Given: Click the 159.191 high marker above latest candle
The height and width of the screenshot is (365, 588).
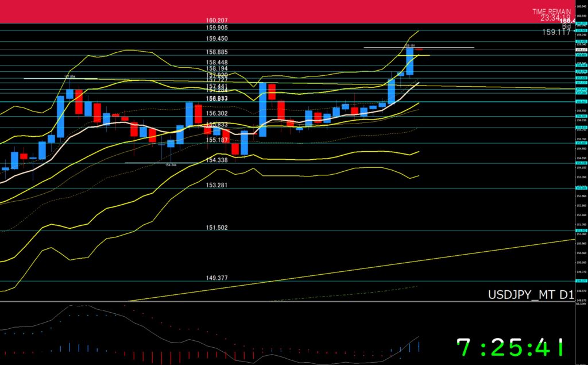Looking at the screenshot, I should point(409,45).
